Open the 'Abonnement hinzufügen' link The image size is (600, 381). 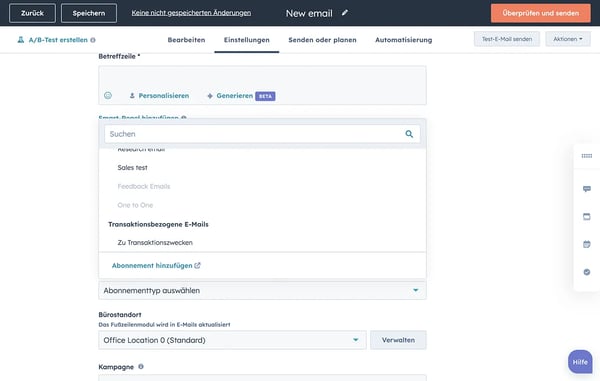pos(152,265)
